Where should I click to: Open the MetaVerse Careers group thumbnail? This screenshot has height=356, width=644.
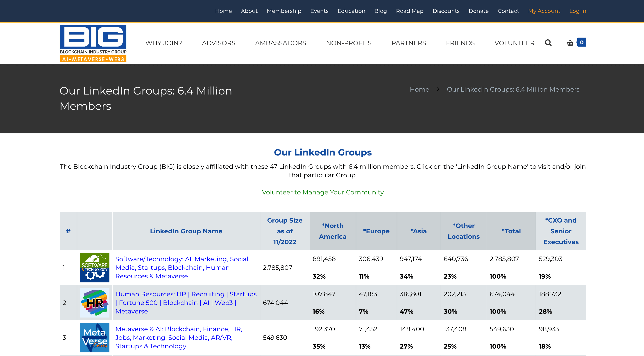[x=95, y=338]
